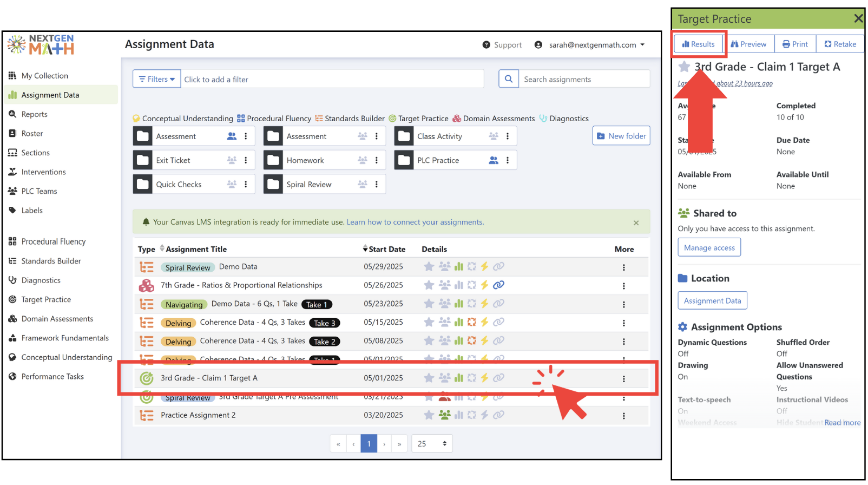
Task: Open Interventions sidebar entry
Action: pyautogui.click(x=43, y=172)
